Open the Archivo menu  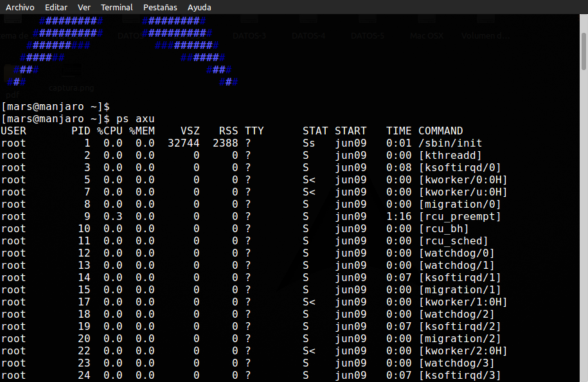19,7
